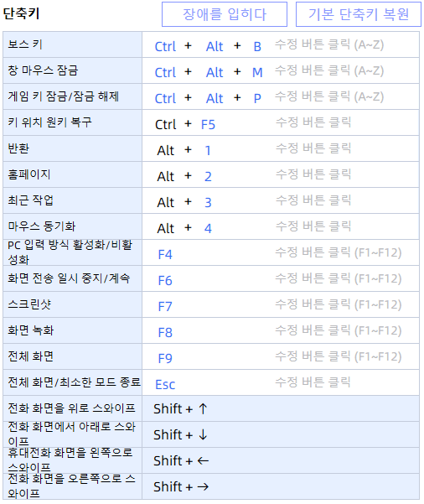Click the 기본 단축키 복원 button

pyautogui.click(x=358, y=14)
